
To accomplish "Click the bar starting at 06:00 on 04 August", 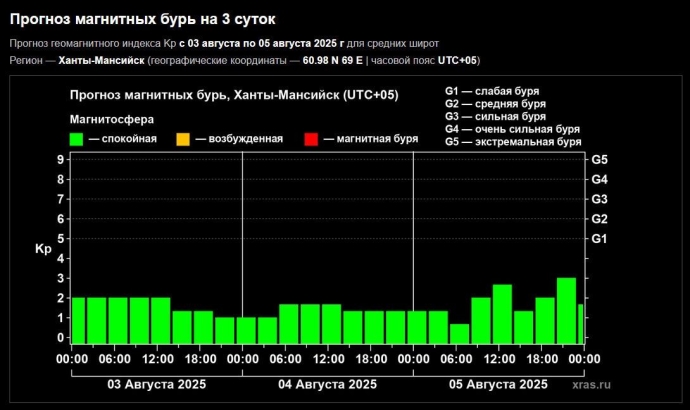I will pos(289,324).
